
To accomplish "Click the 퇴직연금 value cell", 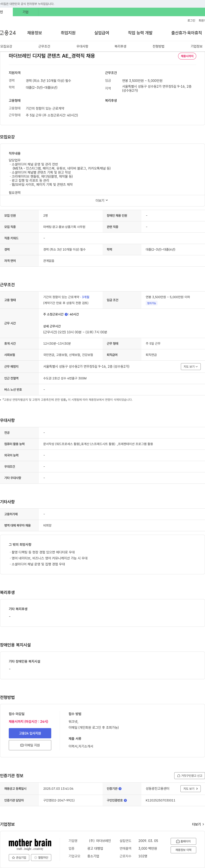I will (x=151, y=355).
